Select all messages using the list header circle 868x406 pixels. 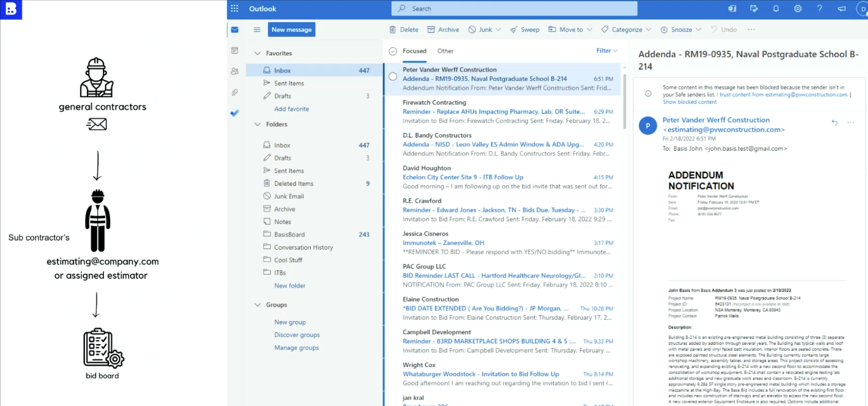(393, 51)
